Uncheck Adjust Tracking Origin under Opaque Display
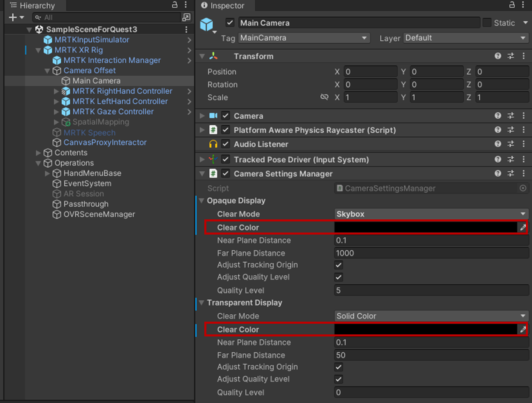Image resolution: width=532 pixels, height=403 pixels. tap(338, 265)
